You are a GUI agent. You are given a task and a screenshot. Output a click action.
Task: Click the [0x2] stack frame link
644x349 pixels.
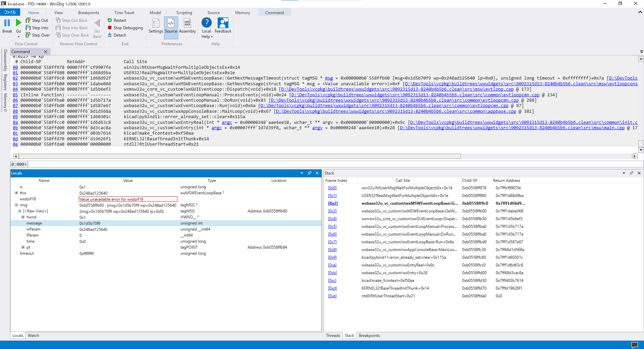(x=333, y=203)
